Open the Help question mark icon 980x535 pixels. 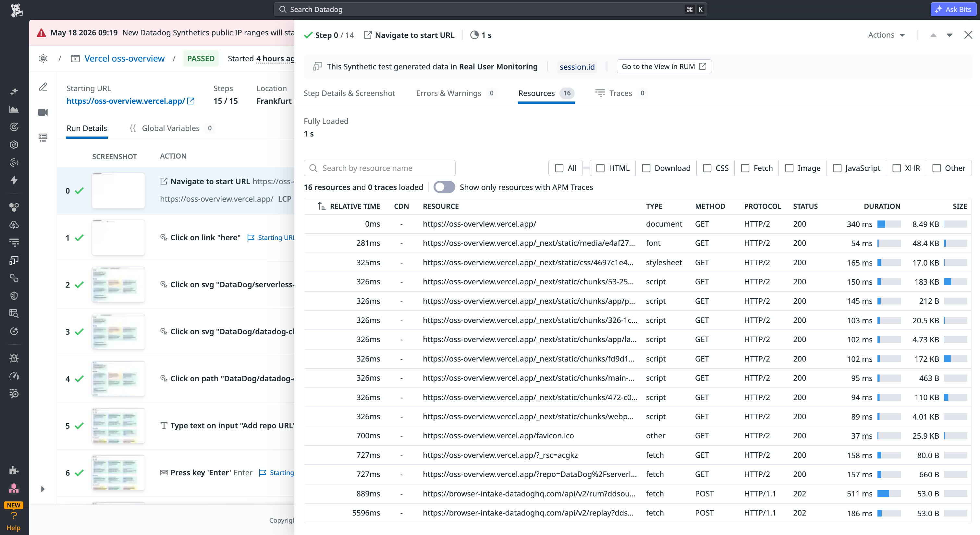coord(14,516)
